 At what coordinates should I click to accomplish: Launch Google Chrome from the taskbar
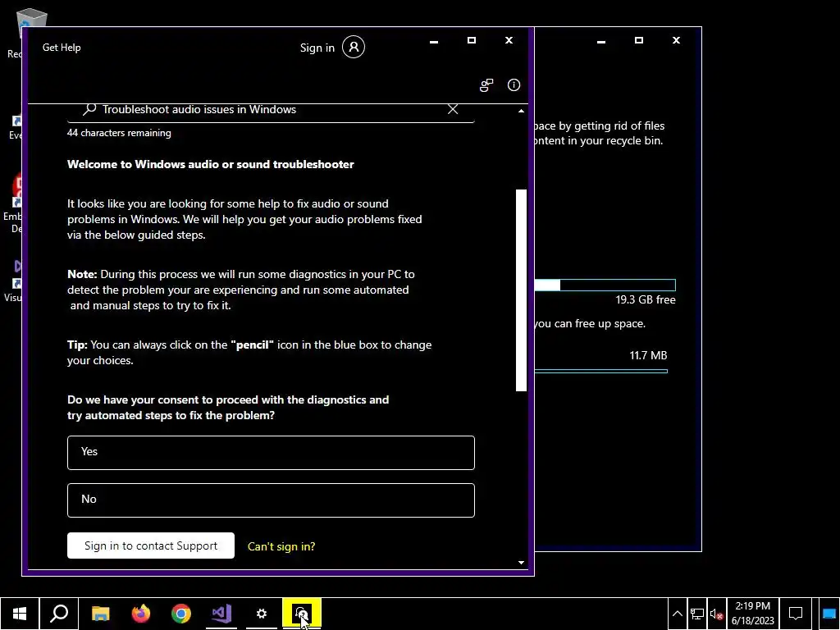181,614
